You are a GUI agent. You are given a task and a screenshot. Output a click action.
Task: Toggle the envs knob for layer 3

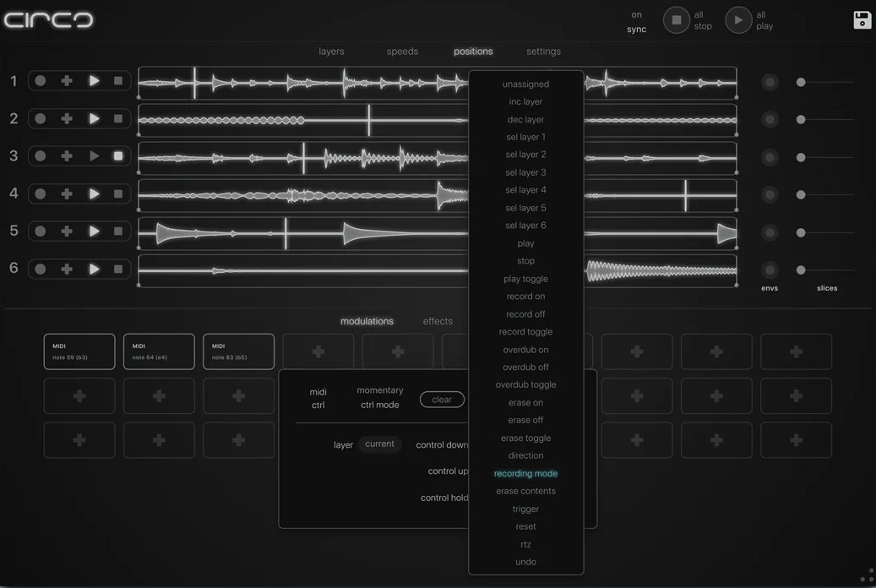tap(770, 158)
